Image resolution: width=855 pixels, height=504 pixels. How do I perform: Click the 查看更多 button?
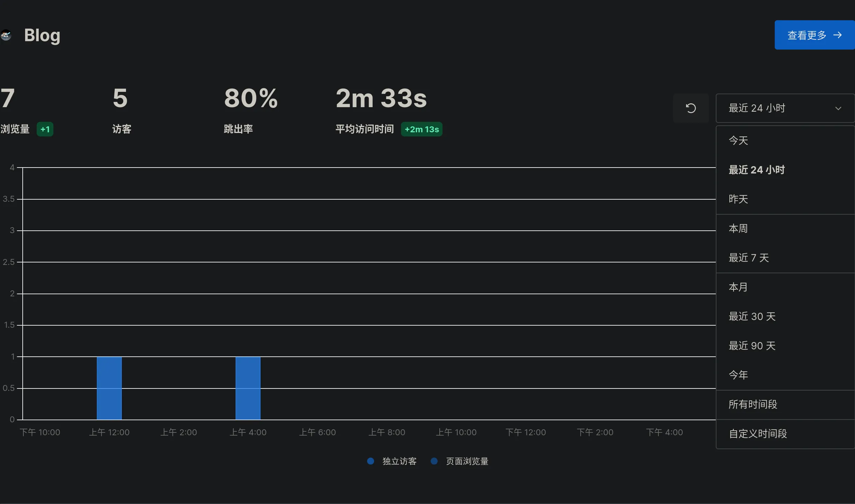(806, 35)
